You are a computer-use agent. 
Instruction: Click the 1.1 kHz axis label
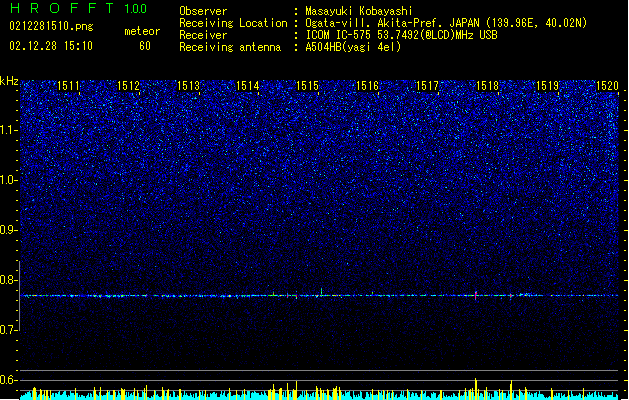point(8,130)
